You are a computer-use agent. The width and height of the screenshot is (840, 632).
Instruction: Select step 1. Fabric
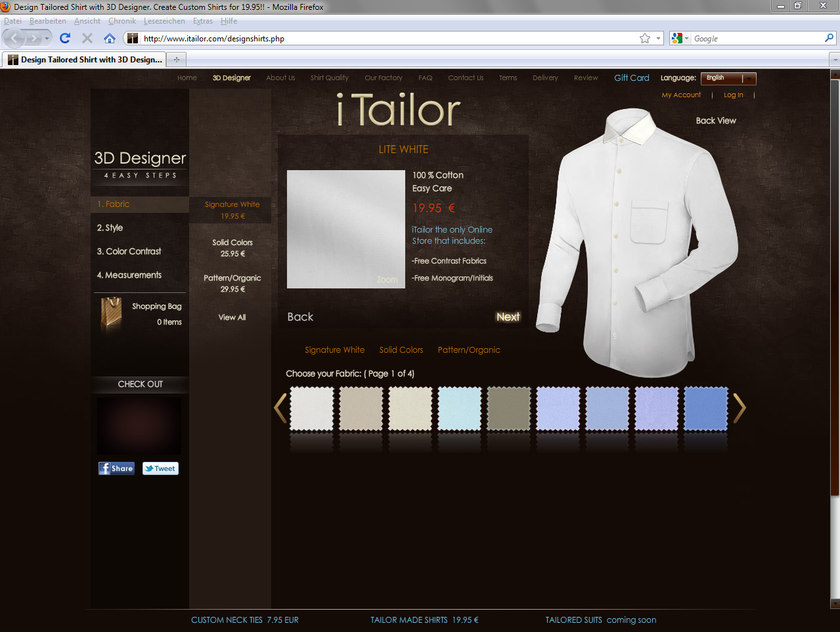point(140,204)
